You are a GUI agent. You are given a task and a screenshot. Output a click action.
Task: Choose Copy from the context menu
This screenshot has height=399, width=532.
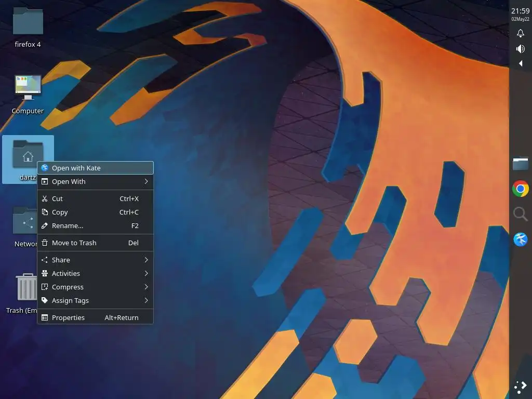point(96,212)
